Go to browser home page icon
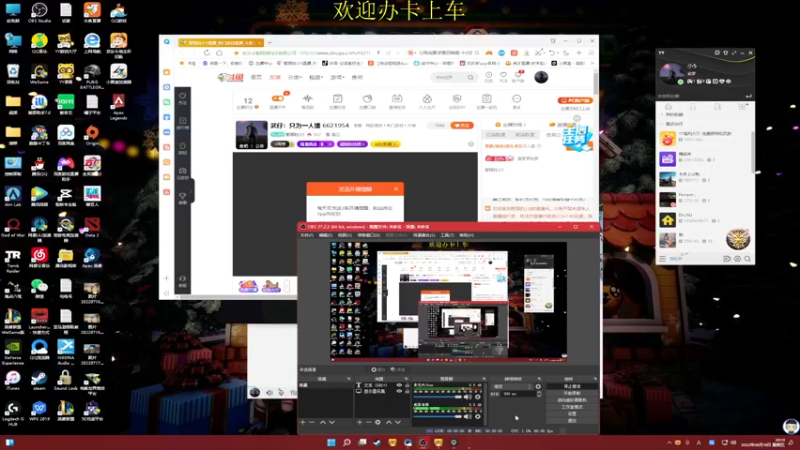The width and height of the screenshot is (800, 450). pos(219,53)
